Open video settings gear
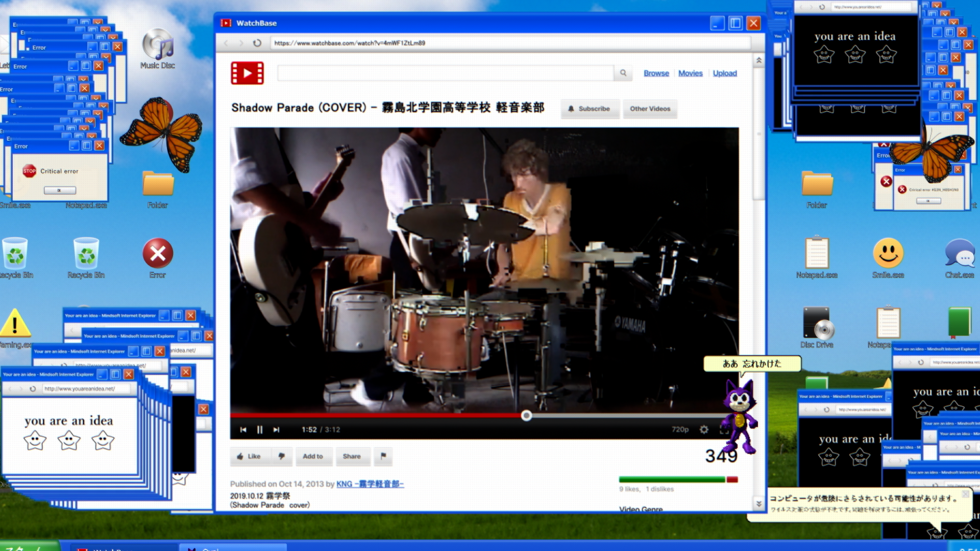 click(704, 430)
